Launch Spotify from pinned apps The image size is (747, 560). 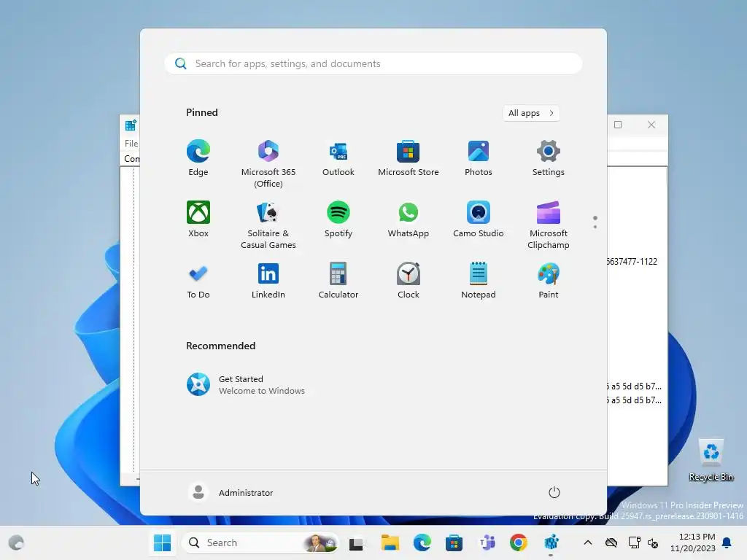338,219
